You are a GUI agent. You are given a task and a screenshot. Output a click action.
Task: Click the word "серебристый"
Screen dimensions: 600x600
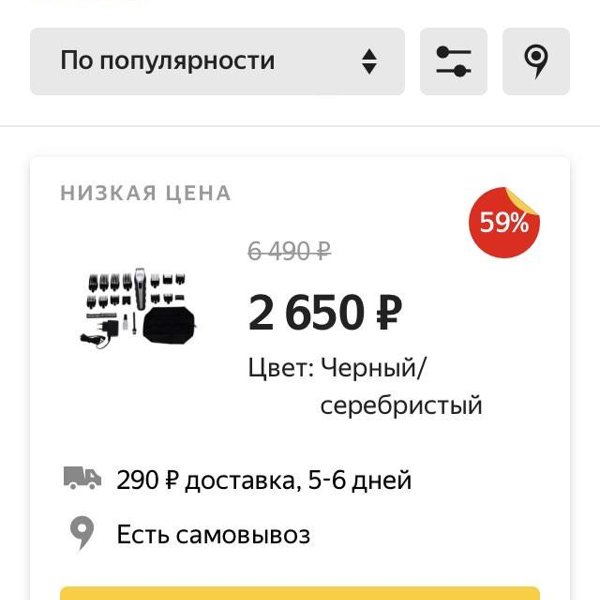click(401, 406)
